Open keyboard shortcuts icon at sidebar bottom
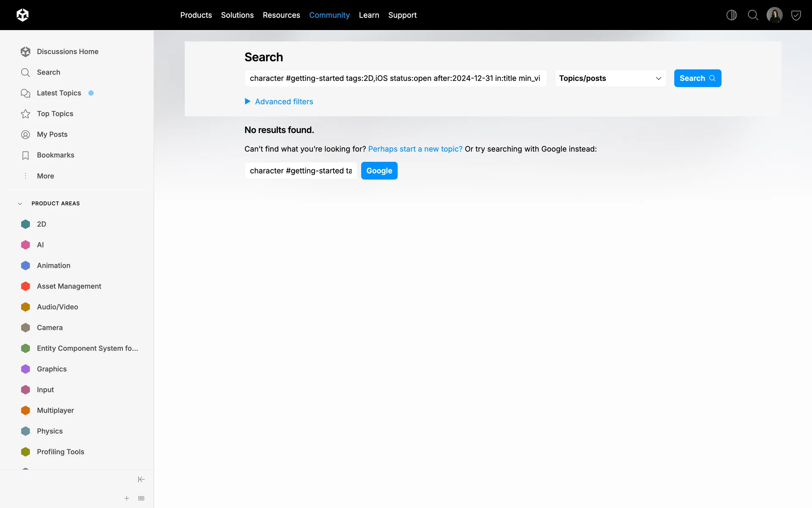The height and width of the screenshot is (508, 812). click(x=141, y=498)
